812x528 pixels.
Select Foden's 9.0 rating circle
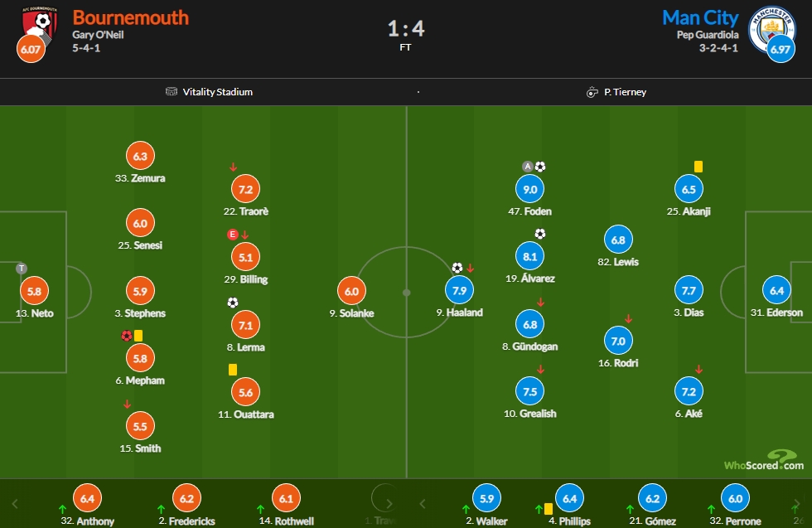529,189
